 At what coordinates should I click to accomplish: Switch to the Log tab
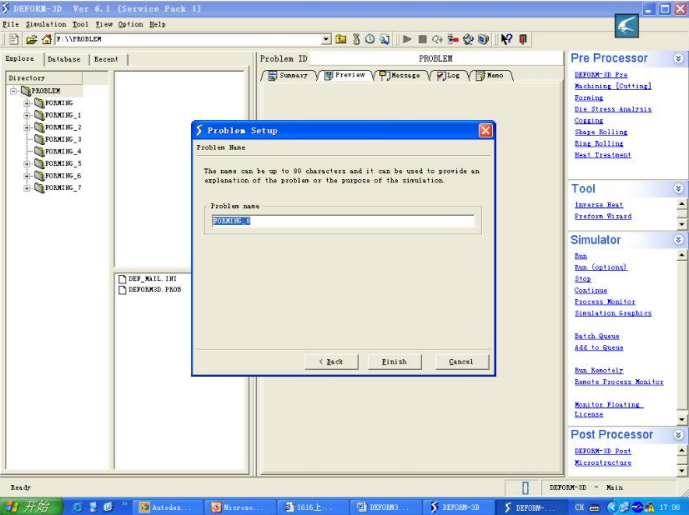coord(449,76)
